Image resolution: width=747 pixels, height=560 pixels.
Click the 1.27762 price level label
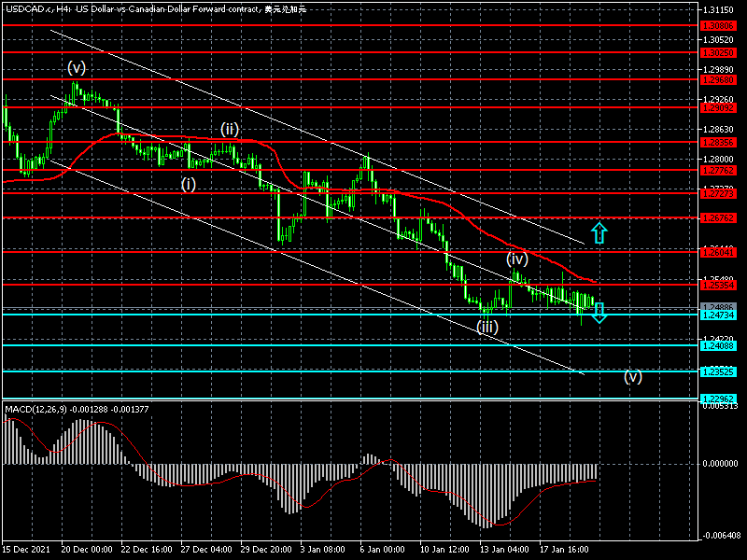(718, 171)
